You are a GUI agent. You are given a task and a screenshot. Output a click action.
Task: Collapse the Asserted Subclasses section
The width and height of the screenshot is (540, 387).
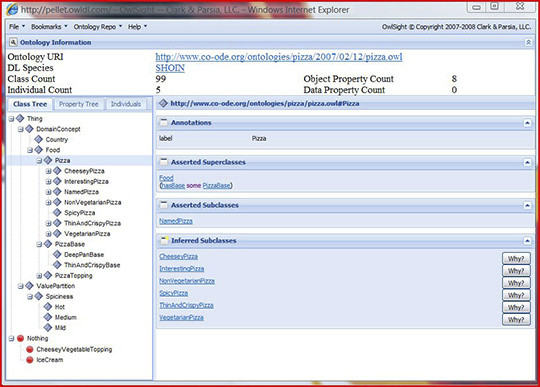(x=527, y=205)
